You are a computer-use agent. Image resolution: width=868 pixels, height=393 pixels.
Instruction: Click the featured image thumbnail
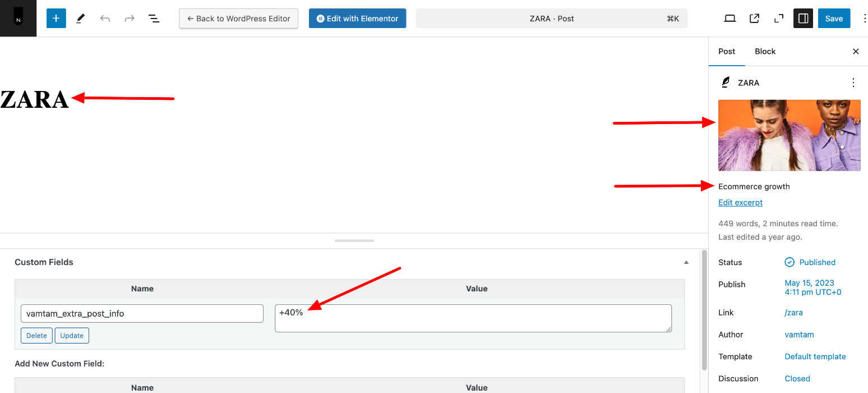tap(789, 135)
